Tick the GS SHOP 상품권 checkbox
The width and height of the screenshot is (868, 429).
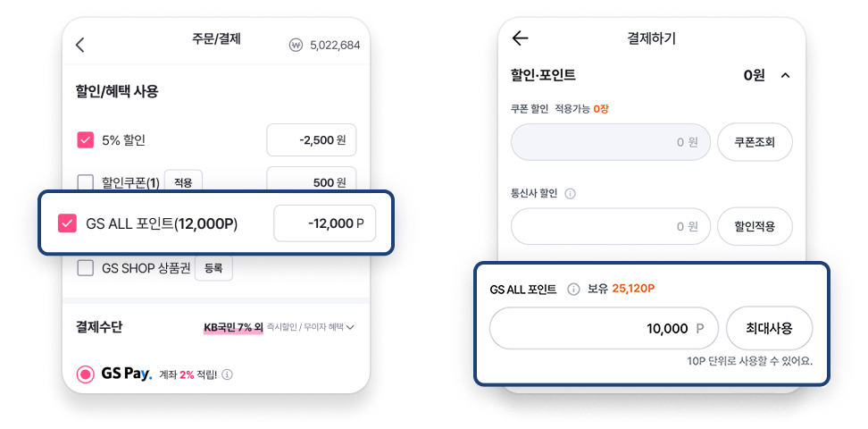[85, 268]
